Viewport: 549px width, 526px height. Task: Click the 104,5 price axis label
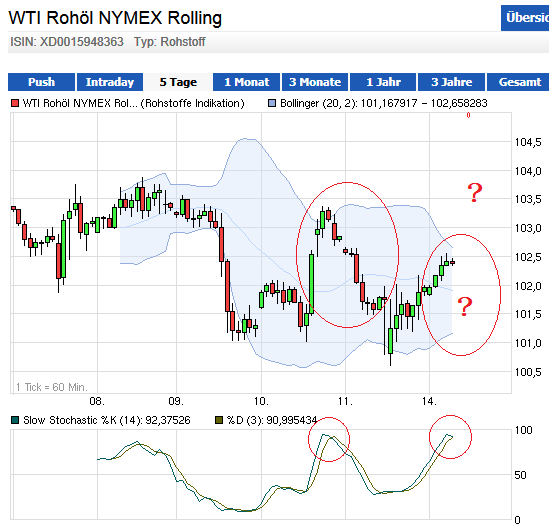(x=528, y=143)
